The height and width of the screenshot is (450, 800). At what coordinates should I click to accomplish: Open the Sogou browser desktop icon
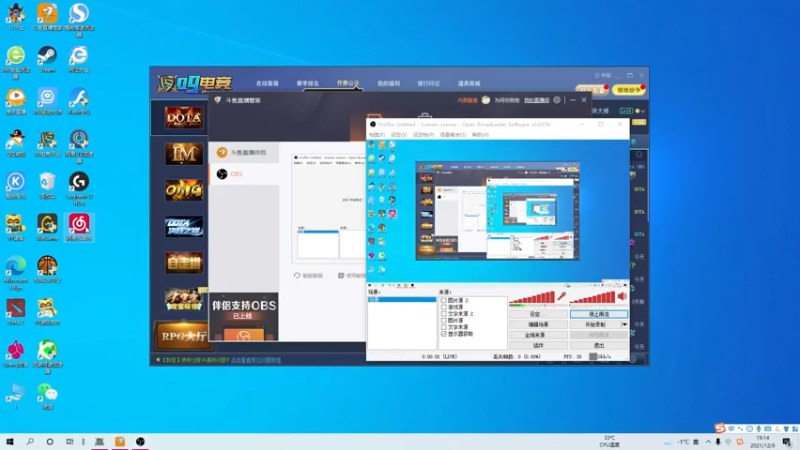[x=79, y=19]
